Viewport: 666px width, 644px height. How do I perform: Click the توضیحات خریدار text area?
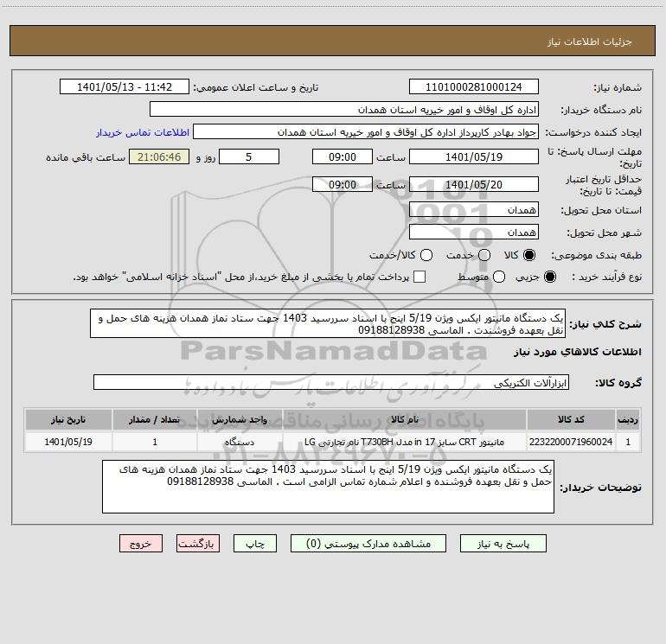328,487
